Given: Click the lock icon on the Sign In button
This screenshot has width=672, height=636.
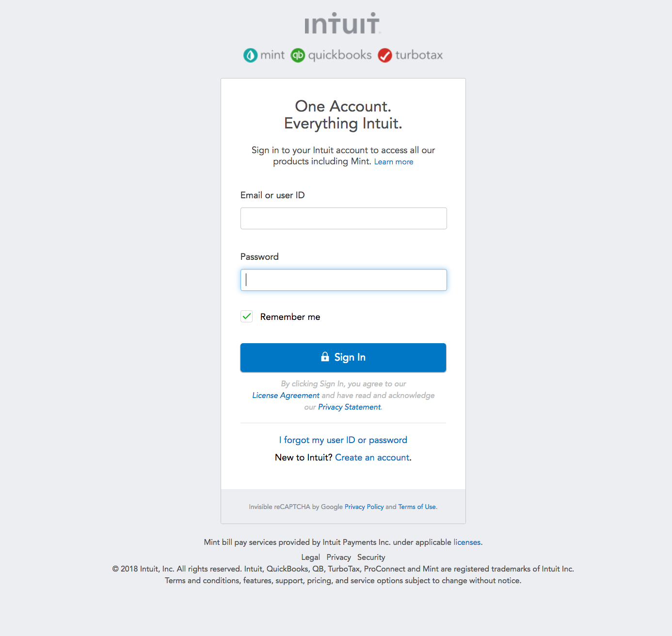Looking at the screenshot, I should (x=325, y=357).
